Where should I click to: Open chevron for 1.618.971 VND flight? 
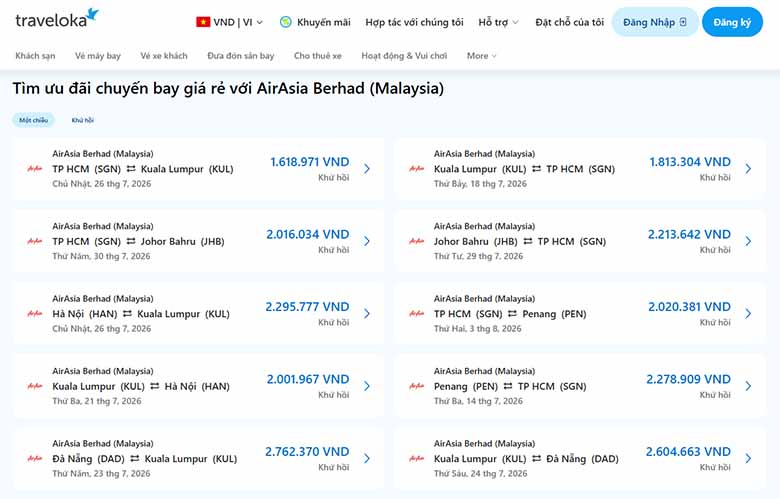click(x=367, y=169)
